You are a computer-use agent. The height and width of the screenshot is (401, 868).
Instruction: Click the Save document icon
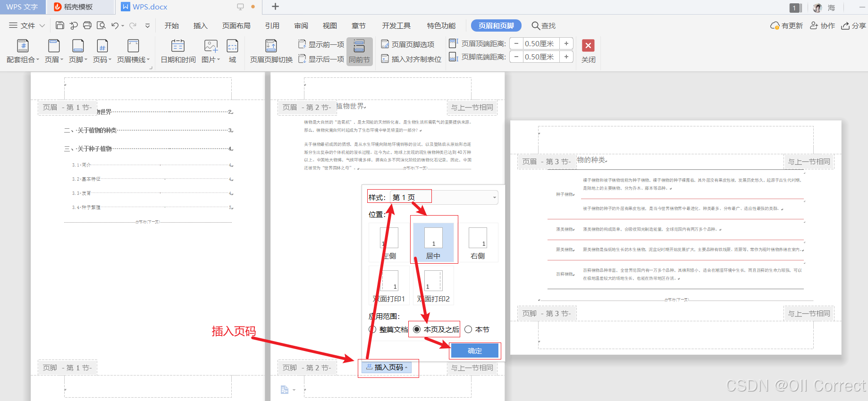tap(60, 25)
